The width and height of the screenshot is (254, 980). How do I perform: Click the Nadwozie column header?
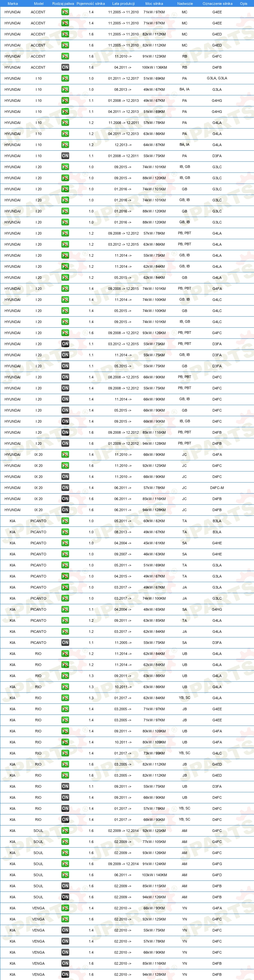coord(185,4)
